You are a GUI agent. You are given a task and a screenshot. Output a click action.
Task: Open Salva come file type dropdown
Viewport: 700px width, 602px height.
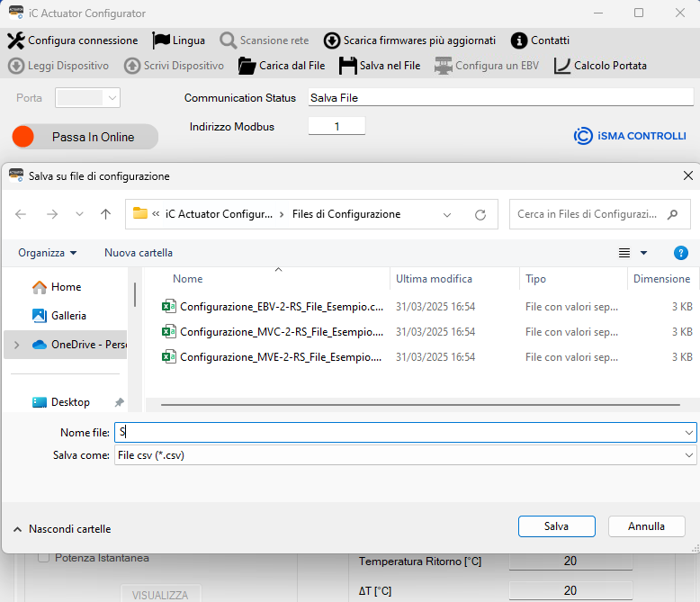(406, 455)
